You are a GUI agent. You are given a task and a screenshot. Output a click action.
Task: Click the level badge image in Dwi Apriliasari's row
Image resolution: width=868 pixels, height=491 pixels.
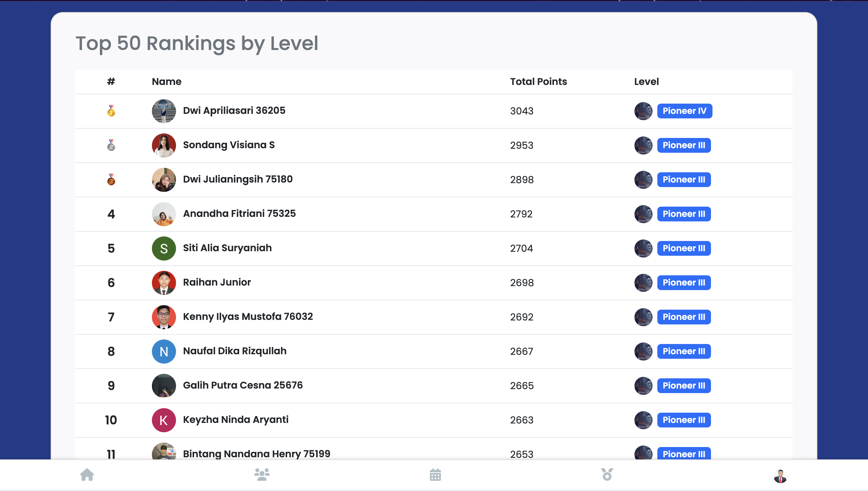[643, 111]
